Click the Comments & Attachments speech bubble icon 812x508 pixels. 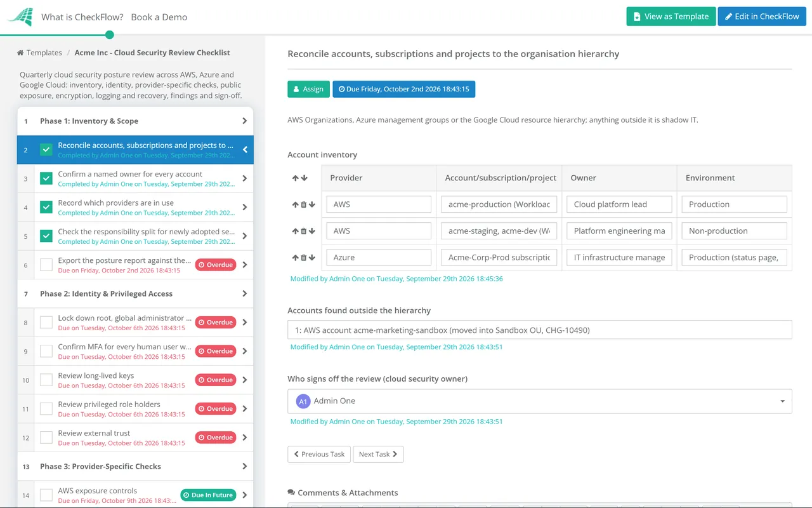coord(291,493)
